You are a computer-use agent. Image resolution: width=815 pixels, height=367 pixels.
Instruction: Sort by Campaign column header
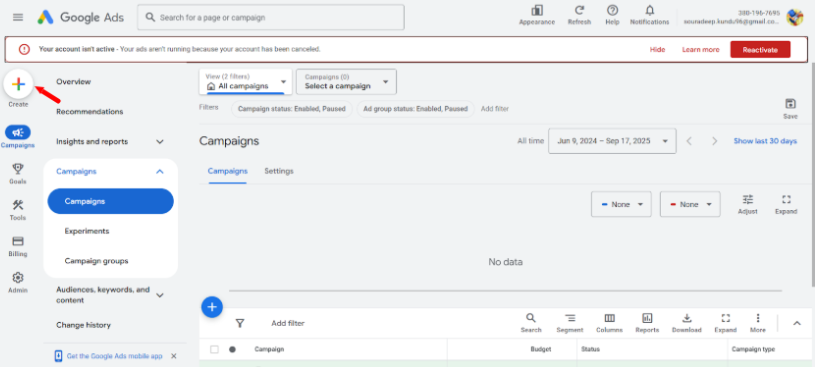pos(269,349)
